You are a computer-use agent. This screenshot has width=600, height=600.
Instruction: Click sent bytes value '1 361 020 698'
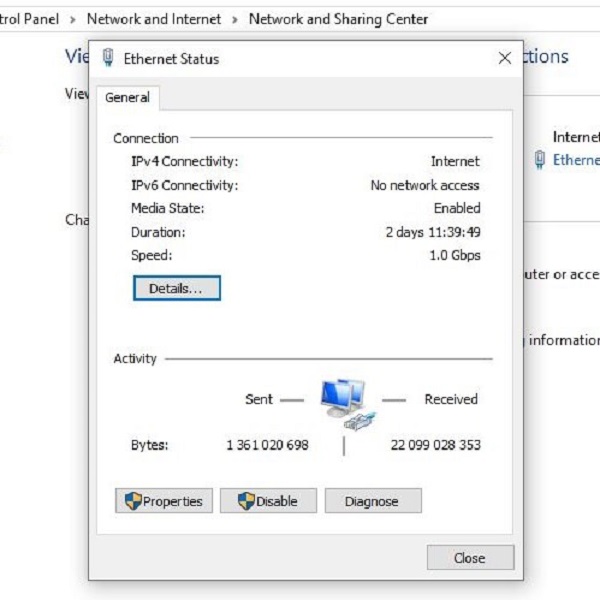(x=267, y=445)
